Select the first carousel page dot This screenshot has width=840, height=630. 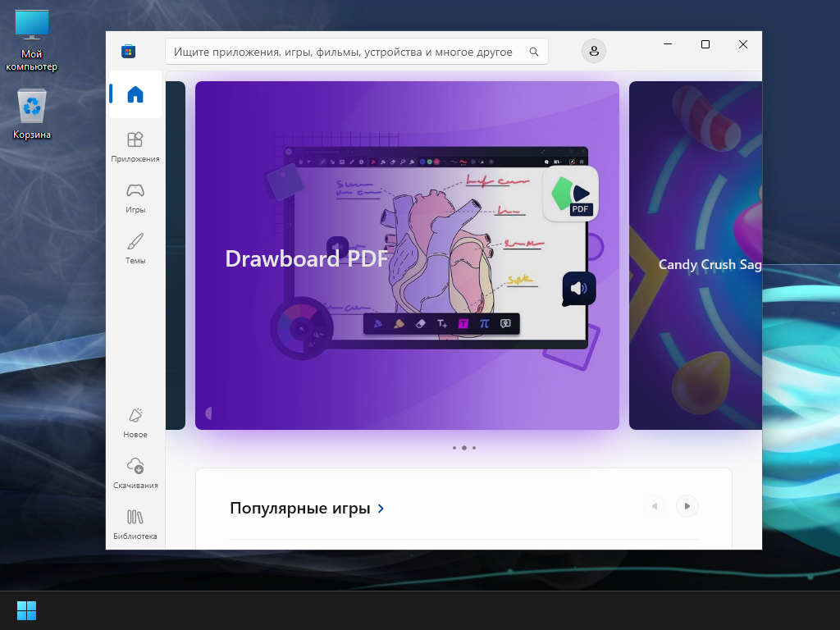(x=454, y=448)
